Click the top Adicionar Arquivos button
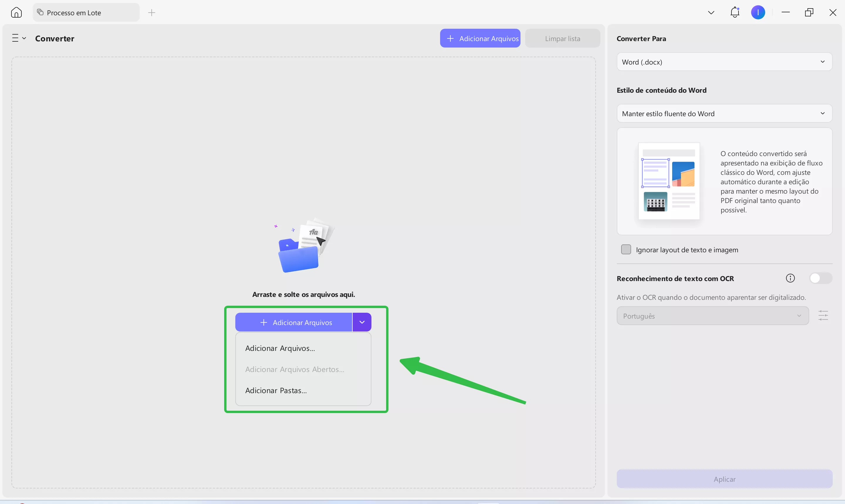The height and width of the screenshot is (504, 845). click(480, 38)
